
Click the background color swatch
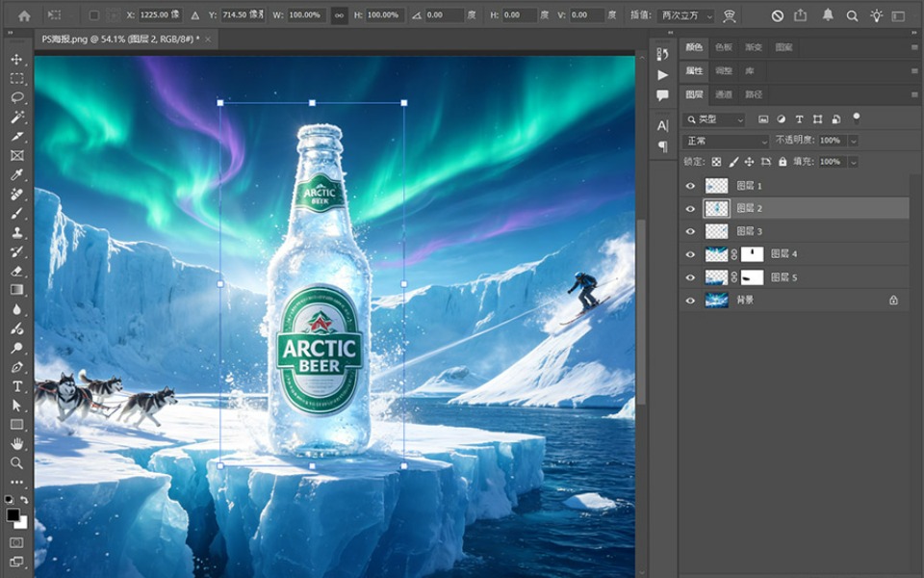22,524
